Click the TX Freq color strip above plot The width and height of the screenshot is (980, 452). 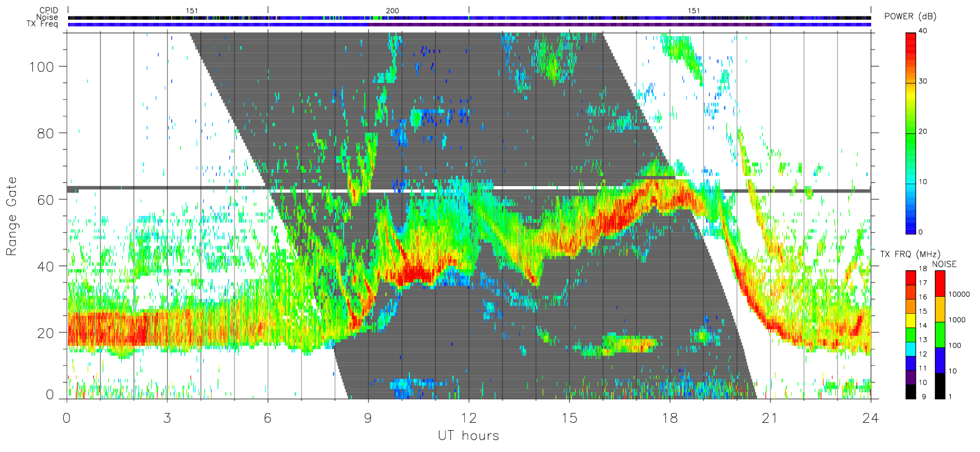[x=470, y=24]
